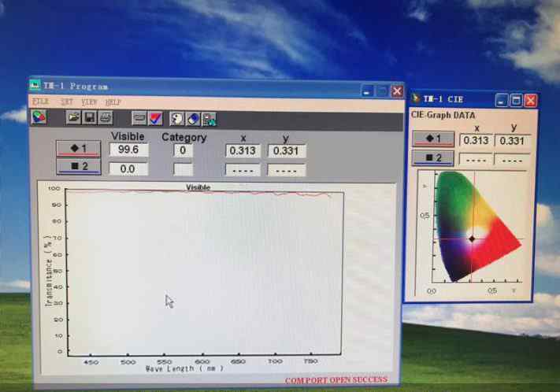
Task: Click the printer toolbar icon
Action: (105, 118)
